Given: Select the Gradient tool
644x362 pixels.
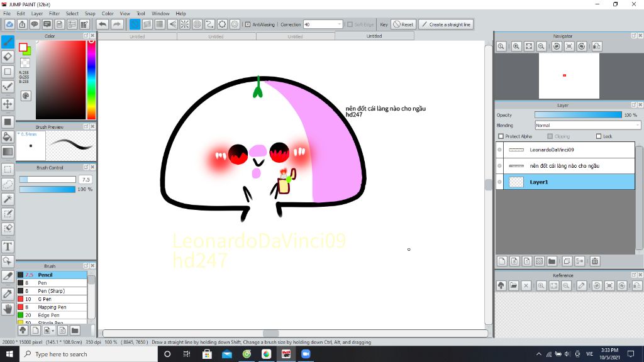Looking at the screenshot, I should pos(8,151).
